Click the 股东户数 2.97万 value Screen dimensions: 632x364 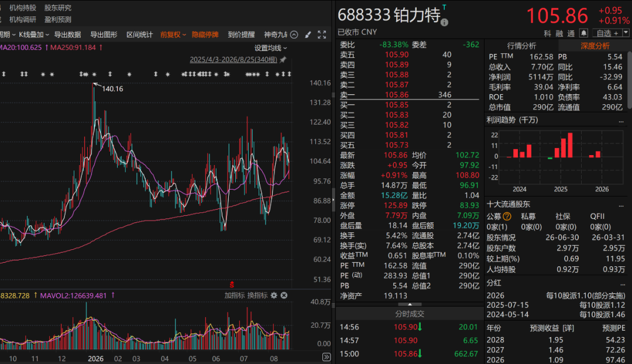click(568, 248)
